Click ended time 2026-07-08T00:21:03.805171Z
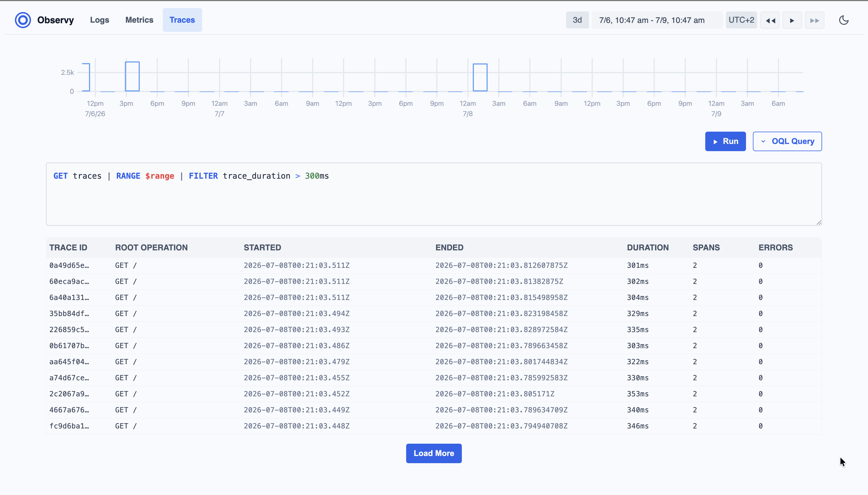This screenshot has width=868, height=495. pyautogui.click(x=495, y=394)
